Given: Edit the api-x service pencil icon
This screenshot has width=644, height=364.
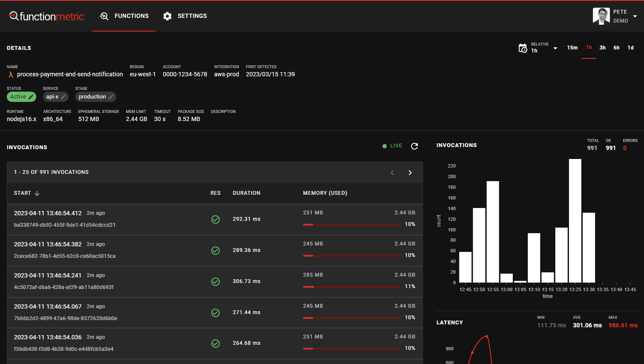Looking at the screenshot, I should [63, 97].
